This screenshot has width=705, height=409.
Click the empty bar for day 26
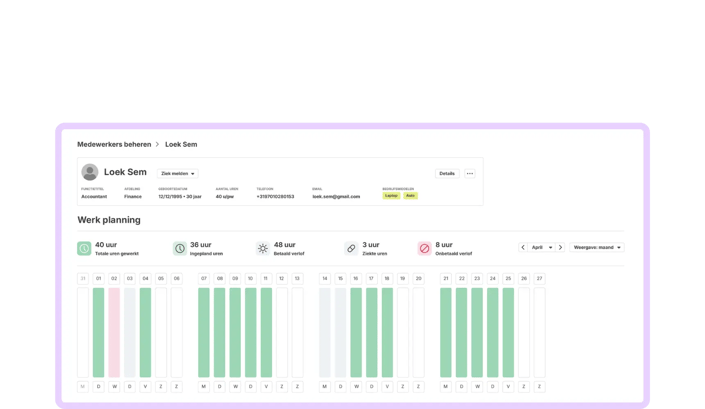(524, 333)
